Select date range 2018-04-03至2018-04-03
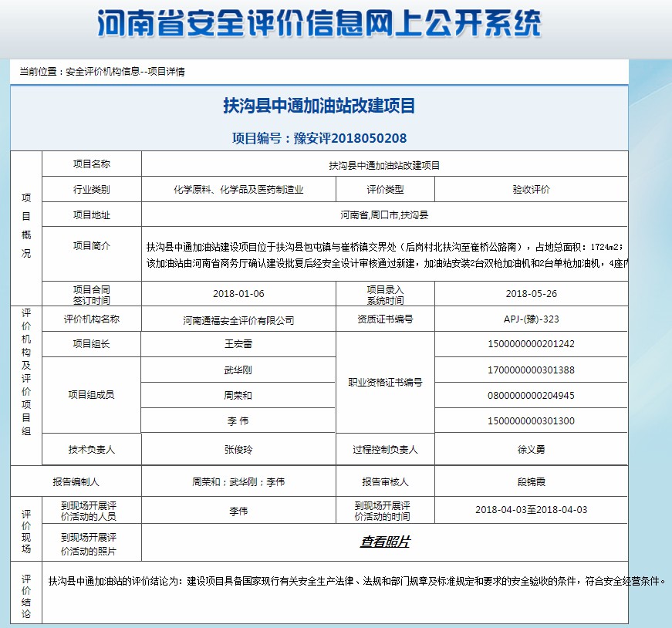The image size is (672, 628). (x=532, y=510)
